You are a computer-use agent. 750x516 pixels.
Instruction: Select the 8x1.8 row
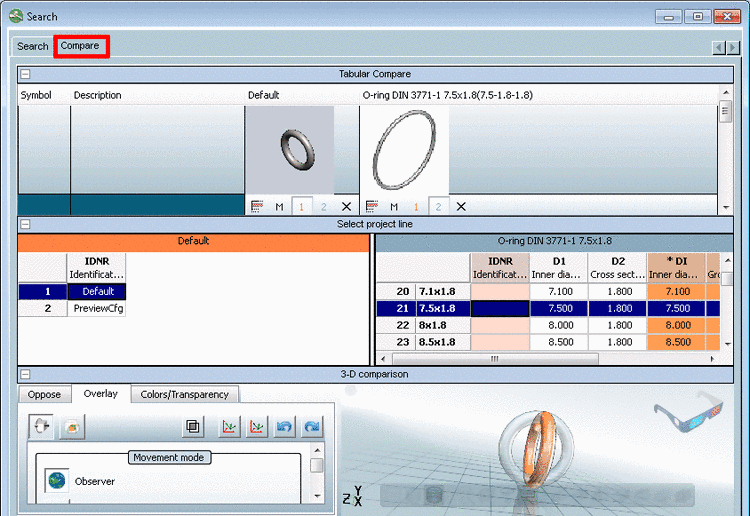[x=548, y=325]
